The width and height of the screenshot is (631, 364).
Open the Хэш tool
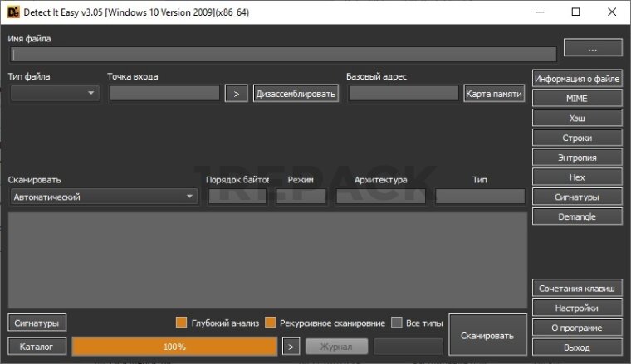click(x=576, y=118)
